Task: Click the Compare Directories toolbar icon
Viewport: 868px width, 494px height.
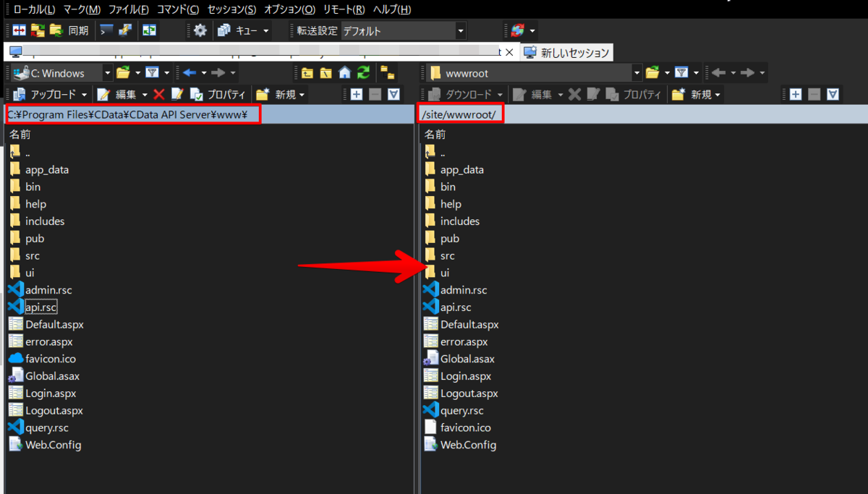Action: point(20,30)
